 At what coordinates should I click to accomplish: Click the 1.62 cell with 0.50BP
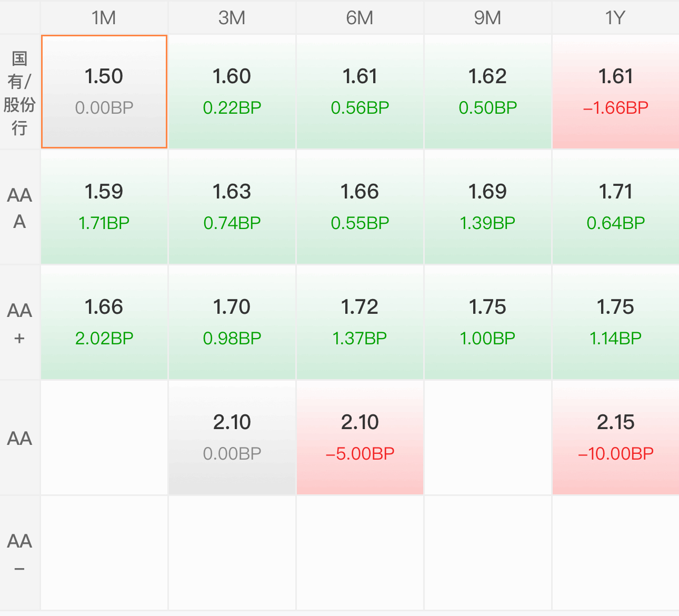pyautogui.click(x=488, y=92)
